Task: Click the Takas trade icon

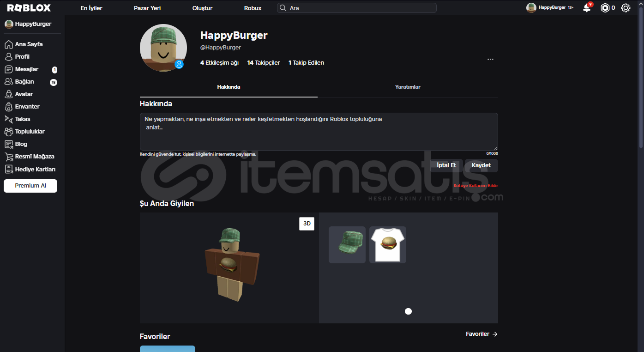Action: (8, 119)
